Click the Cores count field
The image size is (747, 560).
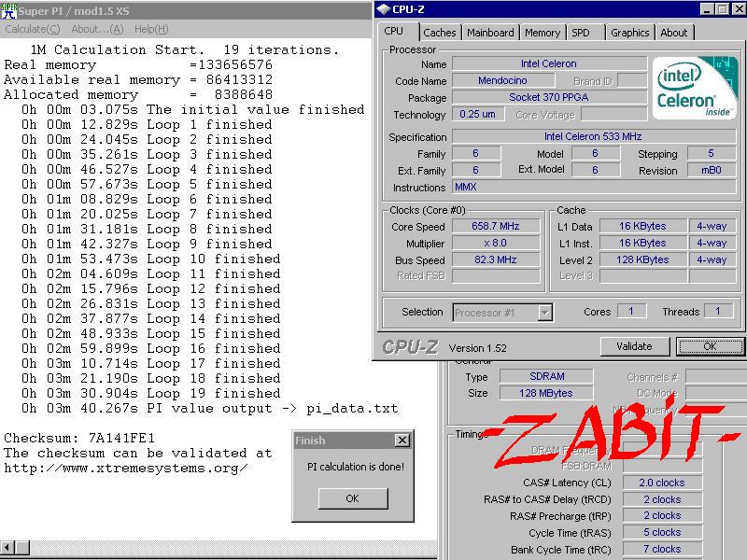(x=631, y=312)
